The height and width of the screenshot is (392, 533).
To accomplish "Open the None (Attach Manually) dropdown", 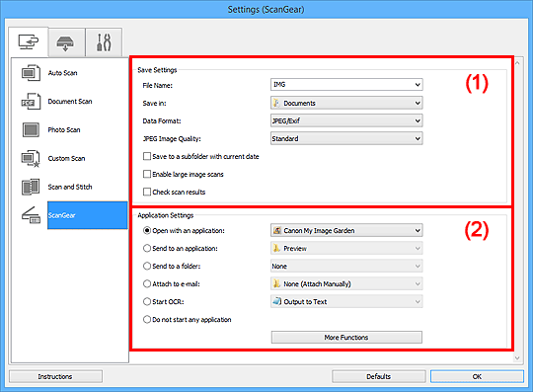I will [x=346, y=283].
